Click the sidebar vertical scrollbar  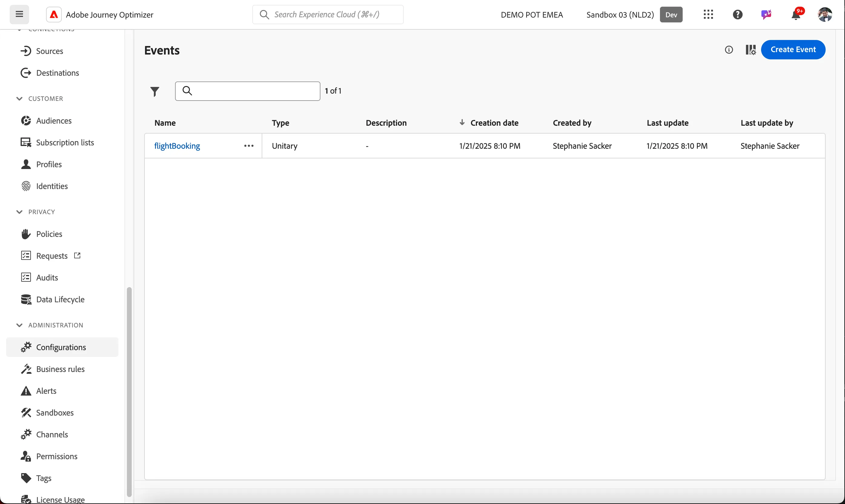point(129,392)
